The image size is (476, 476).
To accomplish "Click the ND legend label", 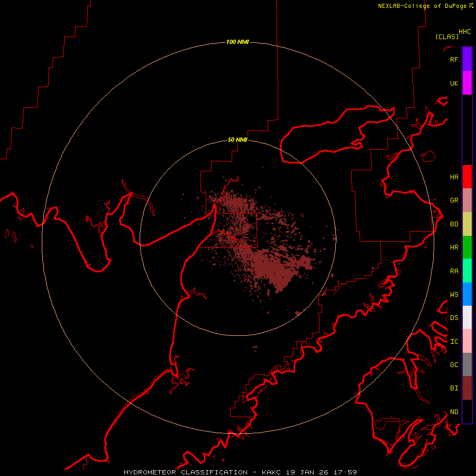I will point(454,412).
